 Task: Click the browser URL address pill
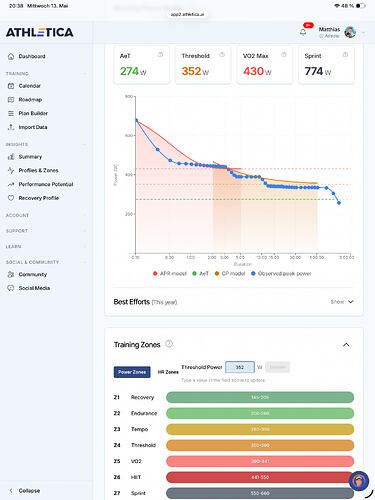pos(187,14)
